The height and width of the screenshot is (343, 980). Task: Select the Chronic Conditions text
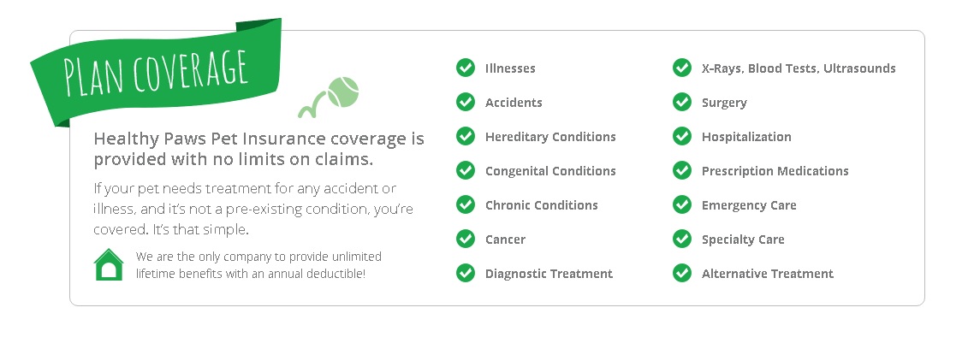pyautogui.click(x=541, y=205)
